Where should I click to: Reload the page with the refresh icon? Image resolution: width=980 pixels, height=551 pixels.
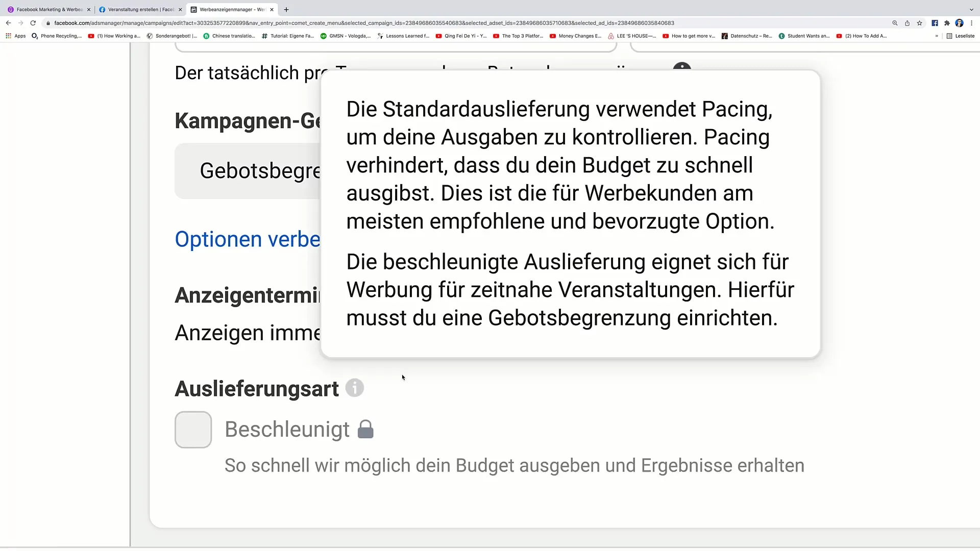pos(33,23)
